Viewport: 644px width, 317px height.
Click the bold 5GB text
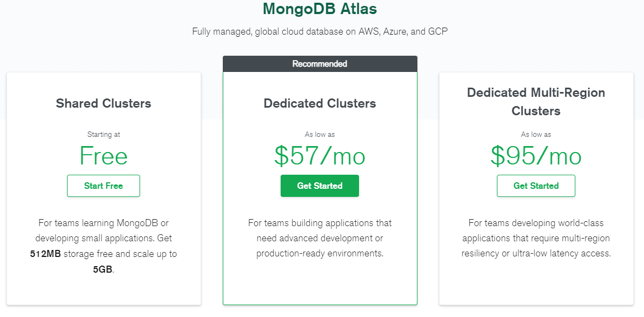[x=103, y=269]
